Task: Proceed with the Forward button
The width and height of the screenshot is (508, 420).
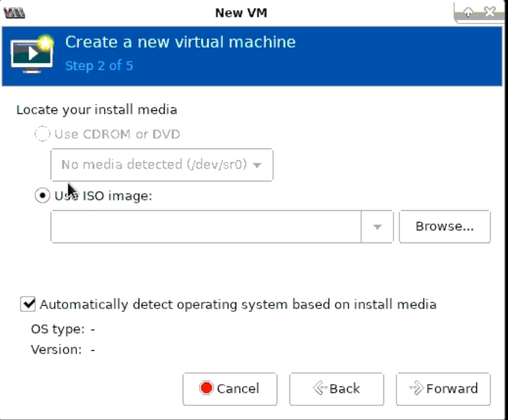Action: [x=443, y=388]
